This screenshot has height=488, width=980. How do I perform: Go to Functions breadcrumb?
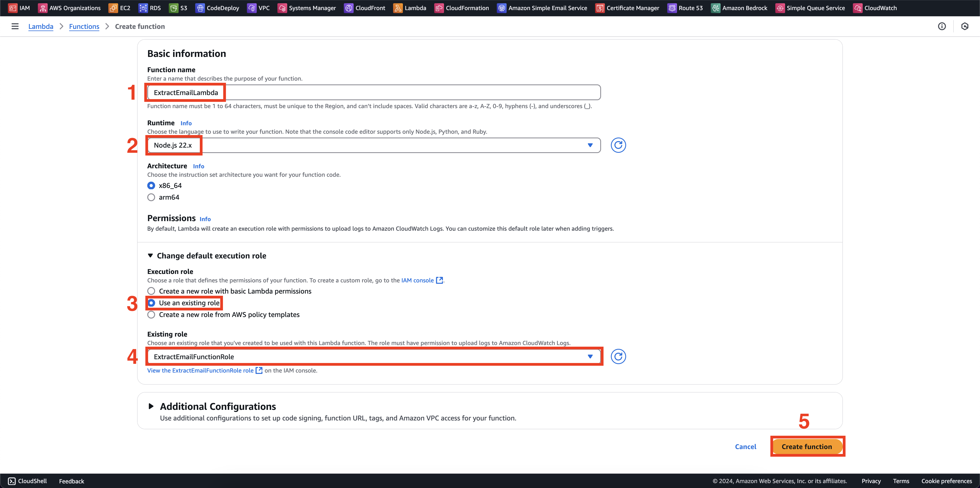[84, 26]
